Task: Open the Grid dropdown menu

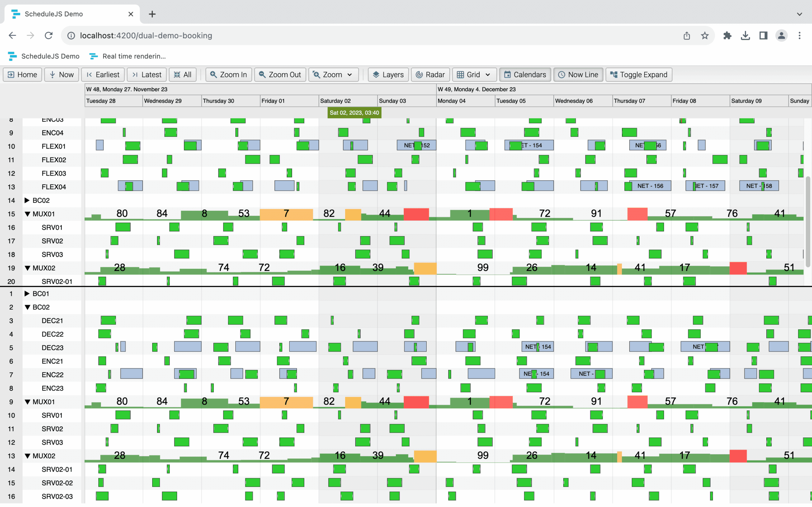Action: [x=488, y=74]
